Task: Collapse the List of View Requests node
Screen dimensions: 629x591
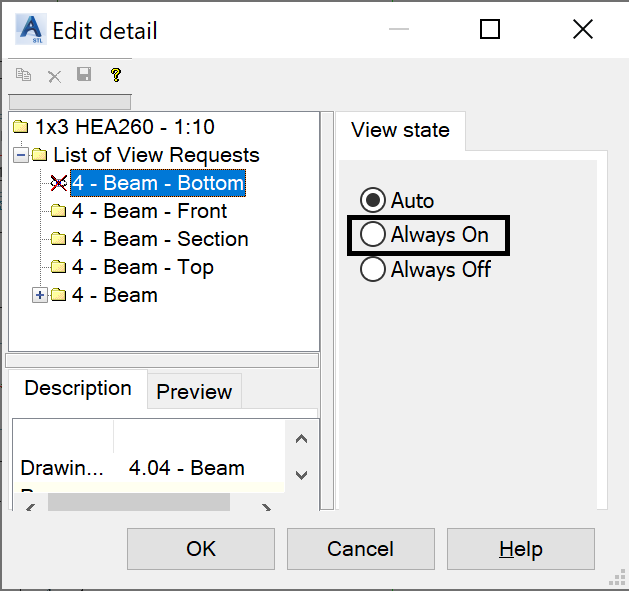Action: [21, 155]
